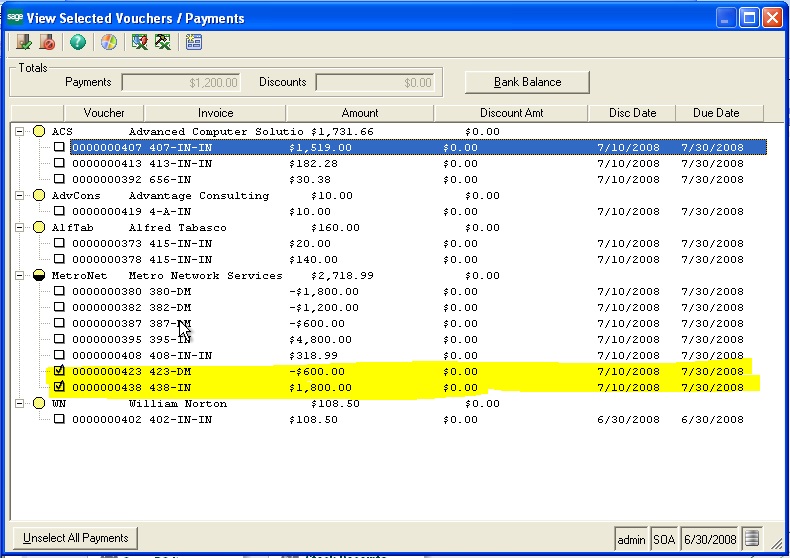Select the Metro Network Services vendor name

click(206, 276)
